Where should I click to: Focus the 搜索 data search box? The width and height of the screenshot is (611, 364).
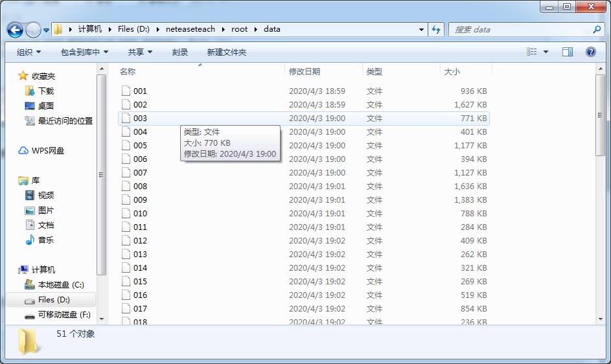(x=520, y=30)
